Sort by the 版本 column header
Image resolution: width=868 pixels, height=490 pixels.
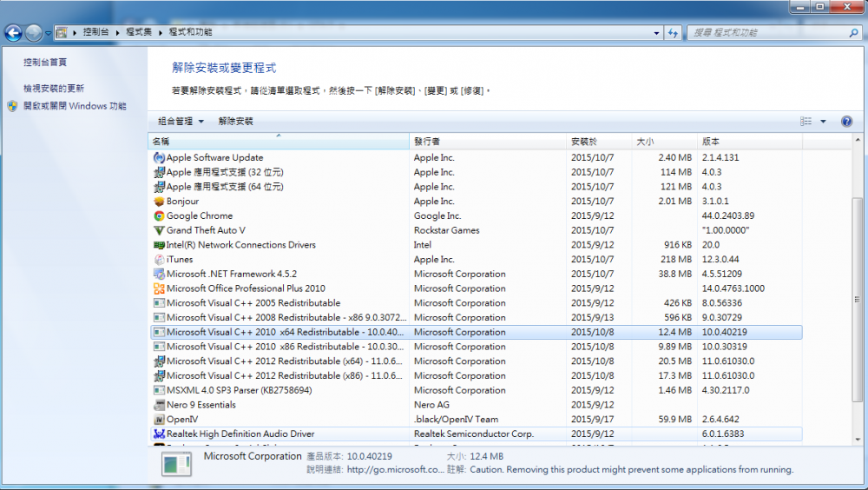750,142
